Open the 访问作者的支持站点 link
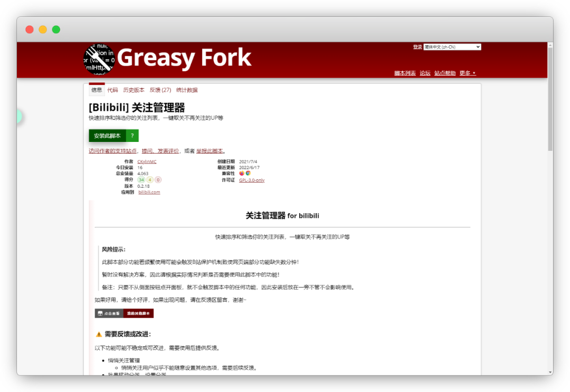Screen dimensions: 570x392 [113, 151]
